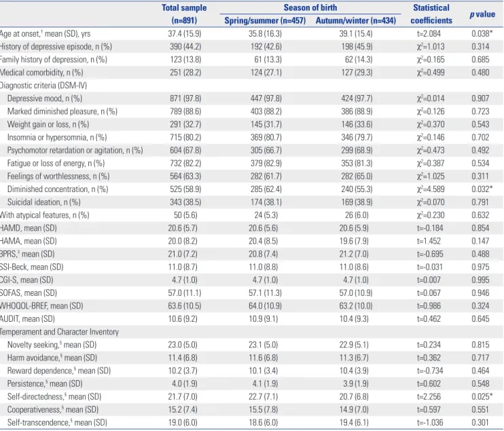This screenshot has width=504, height=431.
Task: Click the total value 390 (44.2)
Action: pyautogui.click(x=185, y=47)
